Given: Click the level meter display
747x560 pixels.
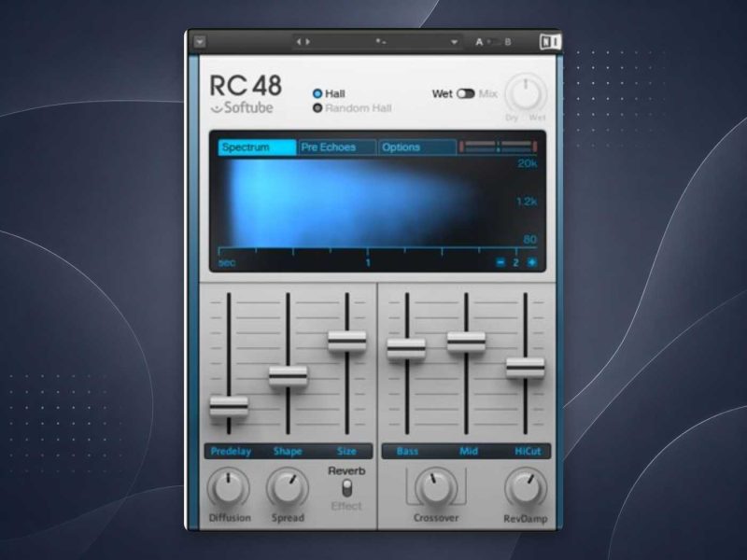Looking at the screenshot, I should click(498, 147).
